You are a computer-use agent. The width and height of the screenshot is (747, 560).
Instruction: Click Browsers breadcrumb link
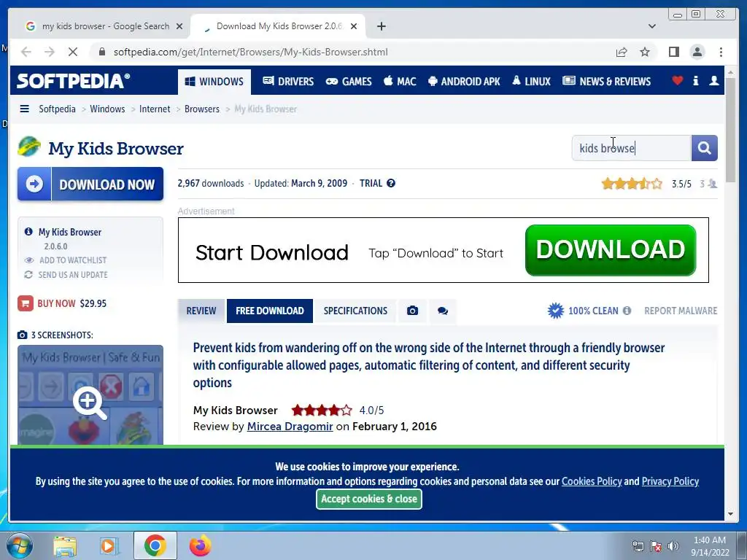click(x=202, y=109)
